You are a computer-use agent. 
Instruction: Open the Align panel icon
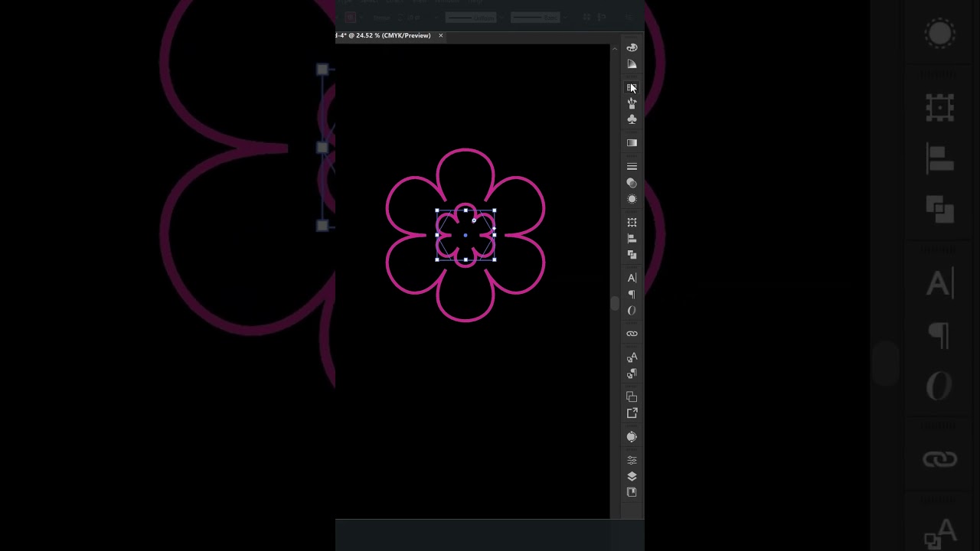click(632, 239)
